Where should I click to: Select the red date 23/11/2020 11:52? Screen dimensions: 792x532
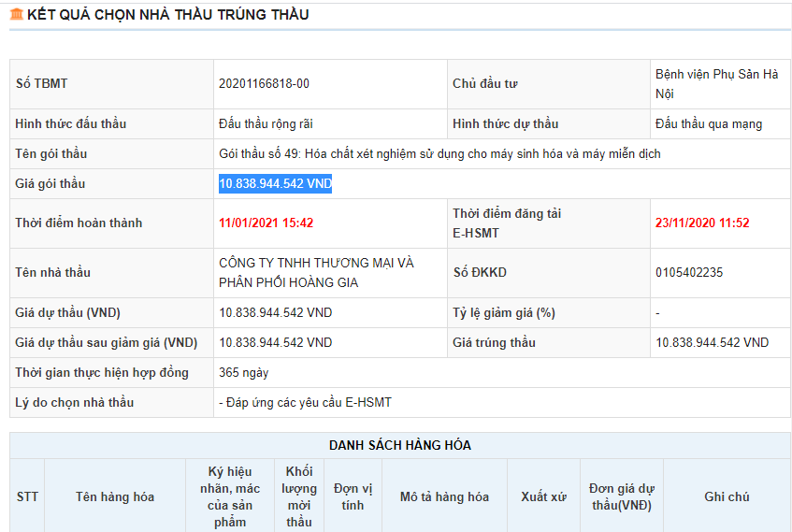coord(702,223)
